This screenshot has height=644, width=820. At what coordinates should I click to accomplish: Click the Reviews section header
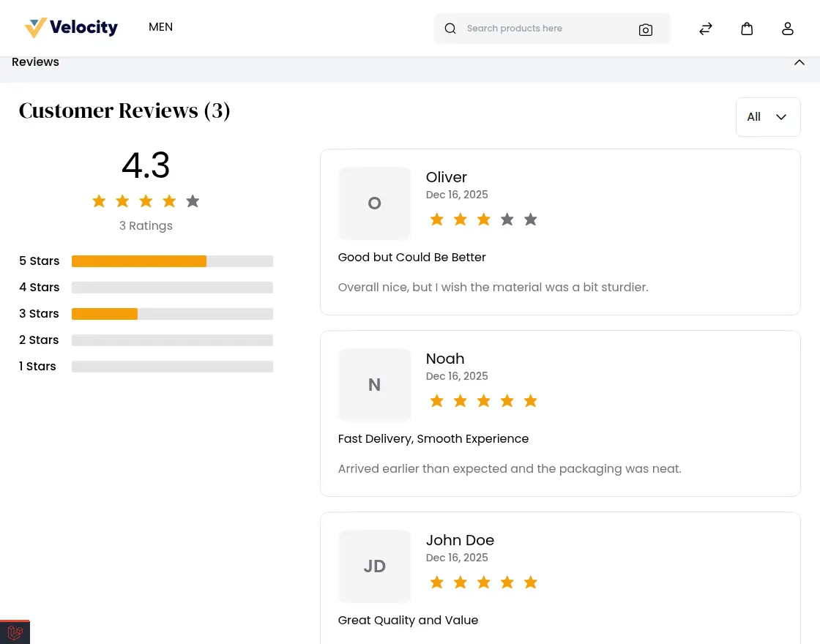(x=35, y=62)
